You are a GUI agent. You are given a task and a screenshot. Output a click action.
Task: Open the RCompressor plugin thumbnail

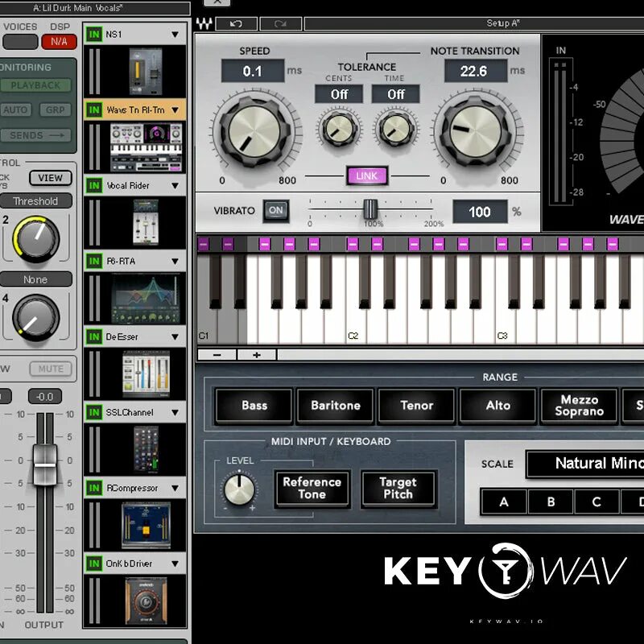pos(146,526)
